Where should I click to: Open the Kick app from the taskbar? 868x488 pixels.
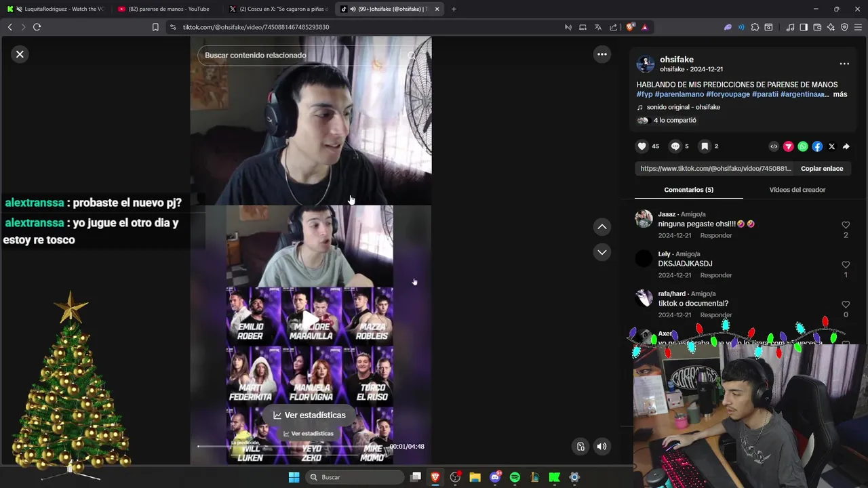tap(554, 477)
